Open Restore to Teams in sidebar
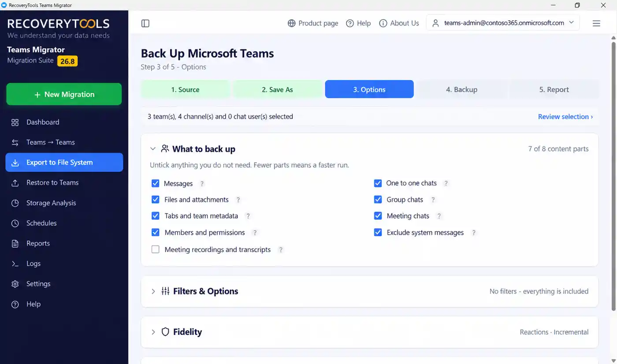This screenshot has height=364, width=617. [64, 182]
